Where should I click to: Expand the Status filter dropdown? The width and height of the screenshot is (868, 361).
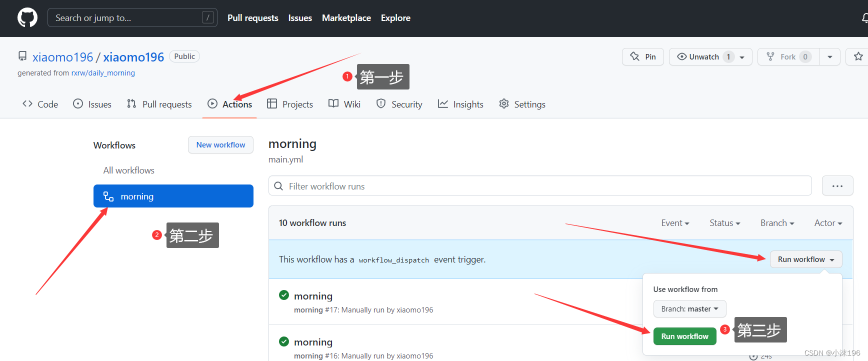click(x=725, y=223)
